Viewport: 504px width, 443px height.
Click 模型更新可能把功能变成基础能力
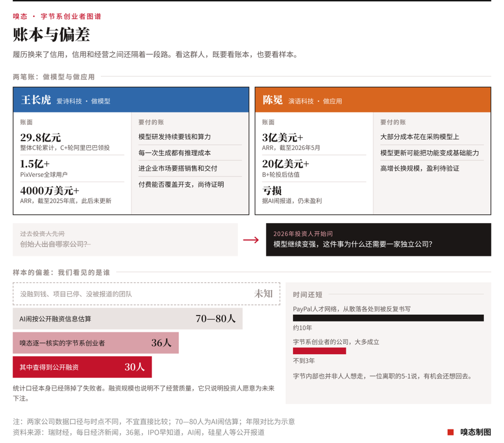tap(429, 153)
